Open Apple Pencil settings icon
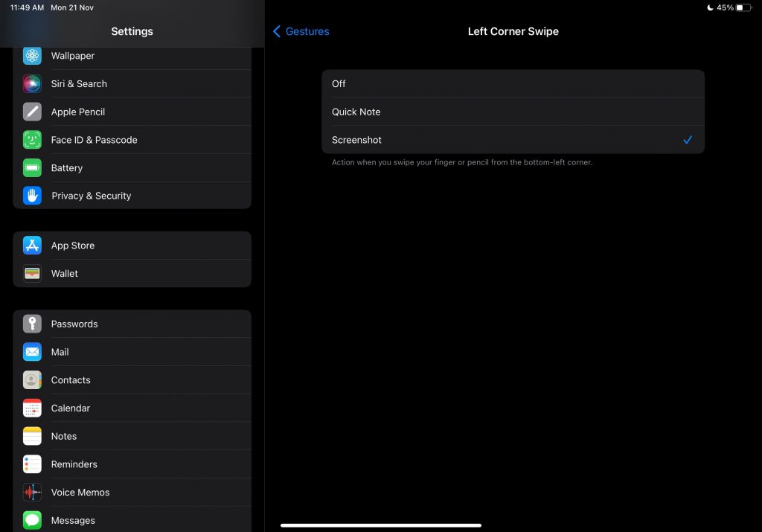This screenshot has height=532, width=762. [x=32, y=112]
